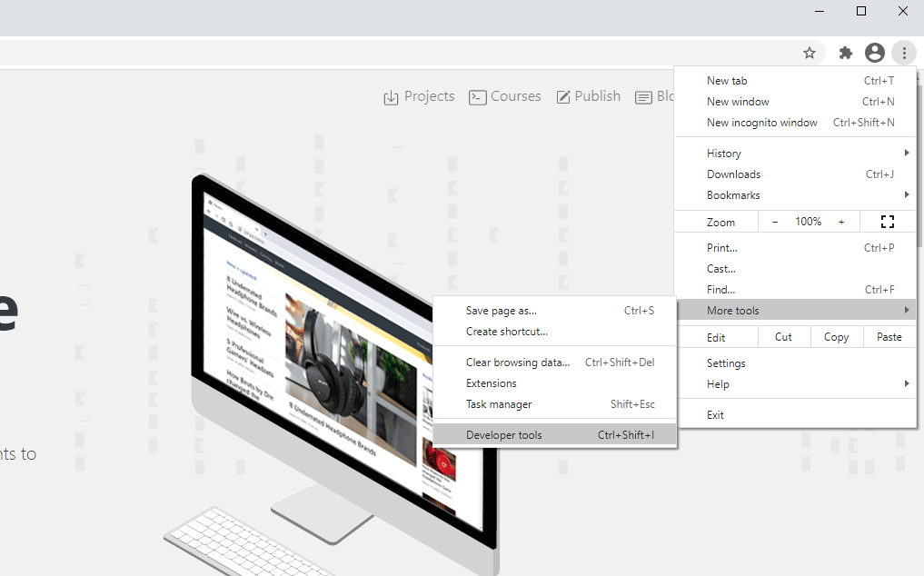Click the three-dot Chrome menu icon
The image size is (924, 576).
904,53
